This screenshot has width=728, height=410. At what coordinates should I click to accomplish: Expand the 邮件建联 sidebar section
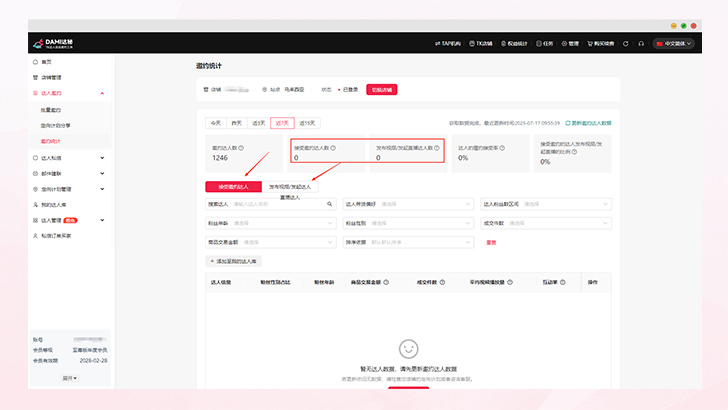(69, 174)
